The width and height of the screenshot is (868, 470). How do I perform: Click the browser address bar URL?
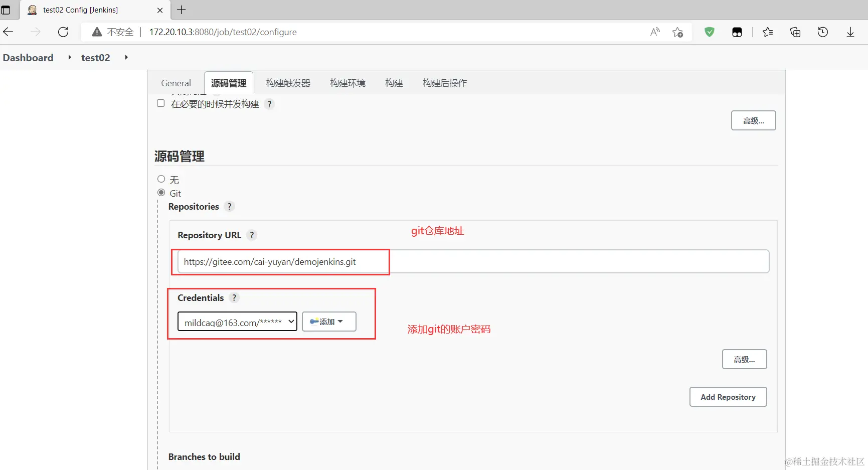click(x=223, y=32)
